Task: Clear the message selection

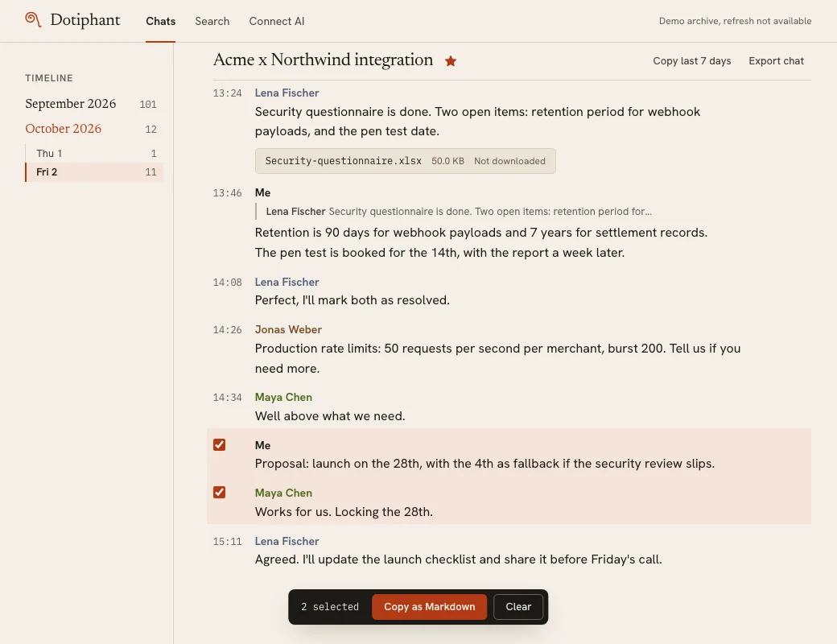Action: point(518,607)
